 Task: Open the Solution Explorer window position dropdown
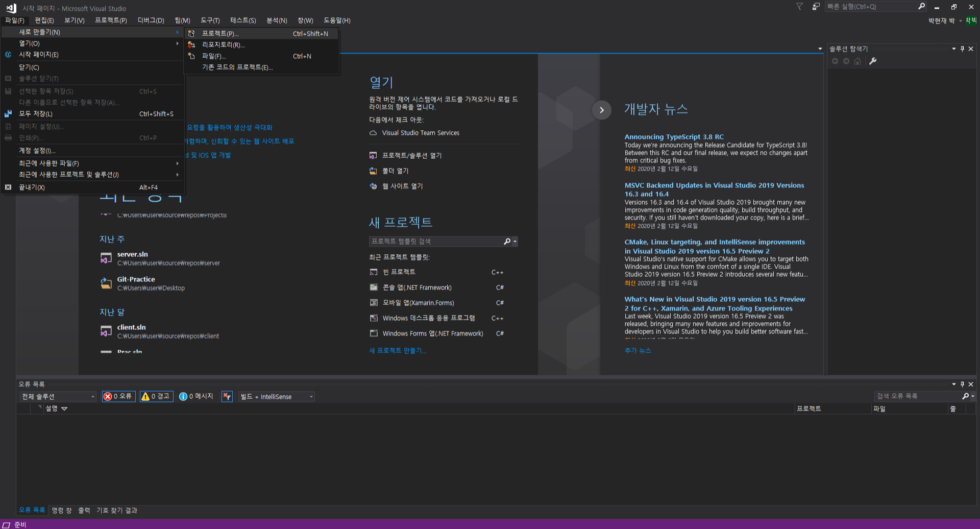(953, 49)
